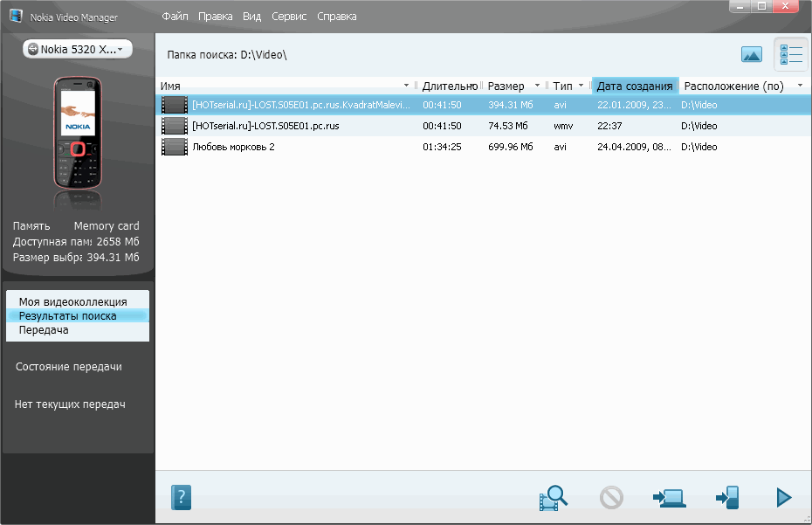
Task: Open the Тип column dropdown arrow
Action: point(581,86)
